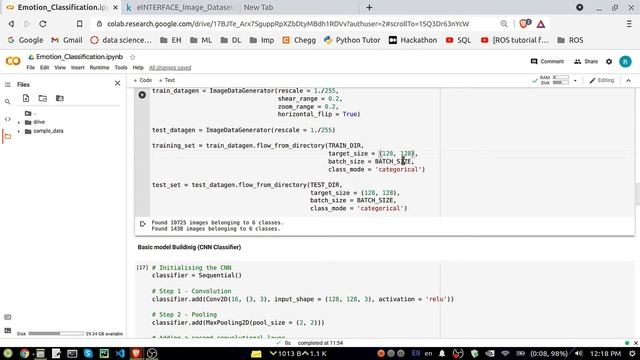This screenshot has height=360, width=640.
Task: Open the Hackathon bookmark
Action: pos(413,40)
